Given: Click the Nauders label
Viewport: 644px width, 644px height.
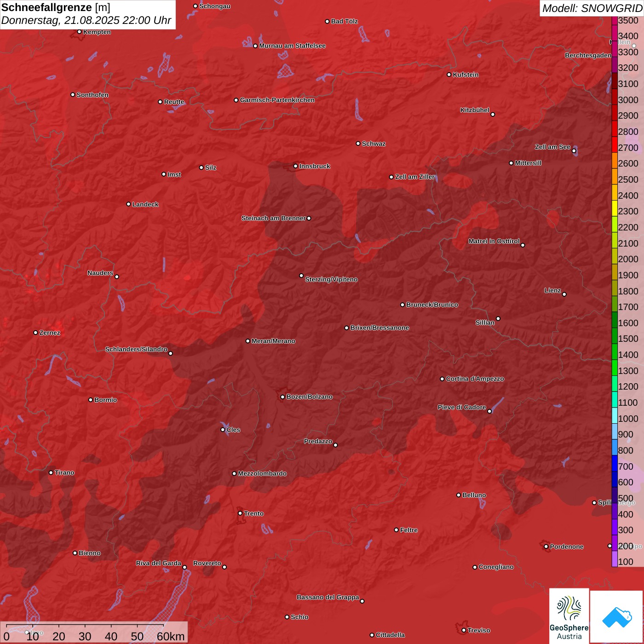Looking at the screenshot, I should pyautogui.click(x=100, y=273).
